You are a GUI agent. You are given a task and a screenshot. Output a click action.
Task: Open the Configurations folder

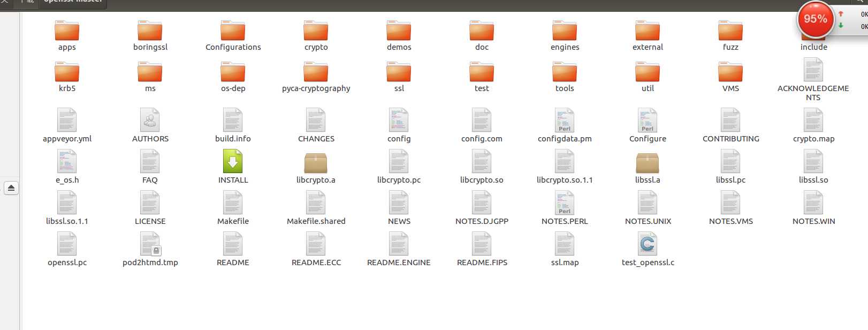[233, 31]
